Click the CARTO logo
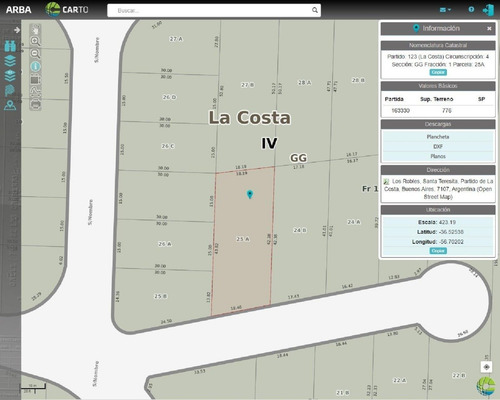Screen dimensions: 500x400 click(x=67, y=9)
